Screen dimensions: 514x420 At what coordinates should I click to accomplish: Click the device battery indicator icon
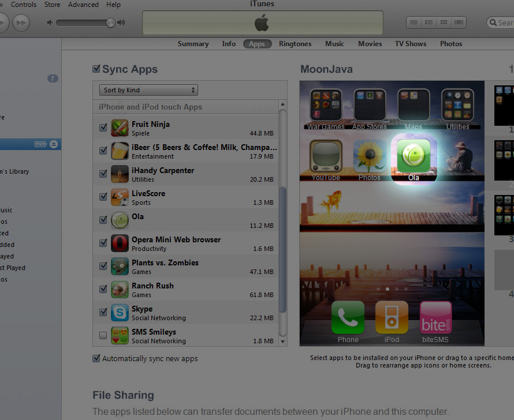pyautogui.click(x=40, y=144)
